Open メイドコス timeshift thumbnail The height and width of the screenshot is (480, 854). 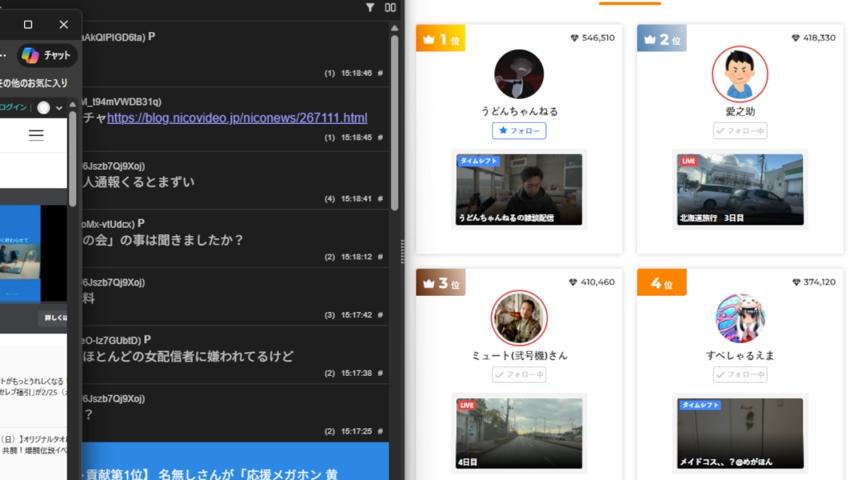click(740, 433)
